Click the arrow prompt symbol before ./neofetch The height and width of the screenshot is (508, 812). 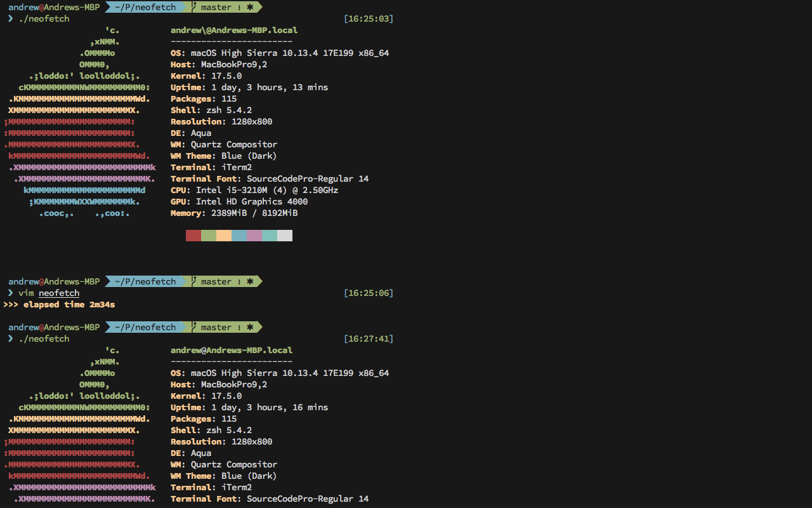click(9, 18)
